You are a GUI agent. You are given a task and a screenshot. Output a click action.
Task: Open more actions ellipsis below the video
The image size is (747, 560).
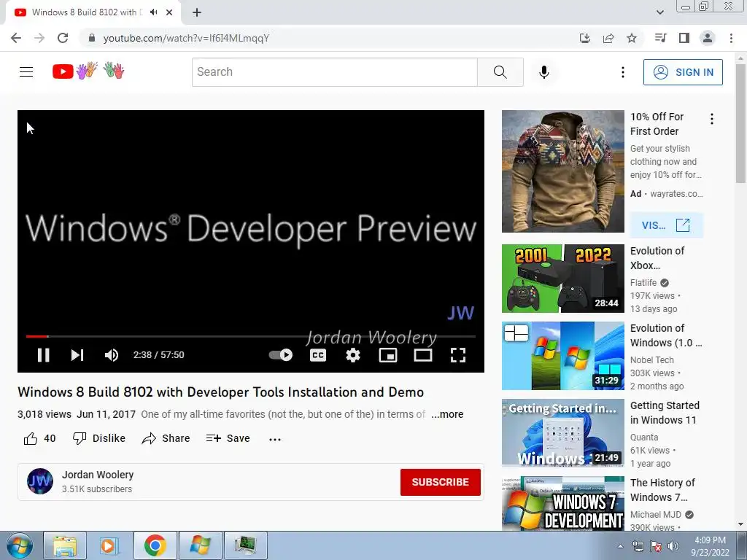(275, 439)
